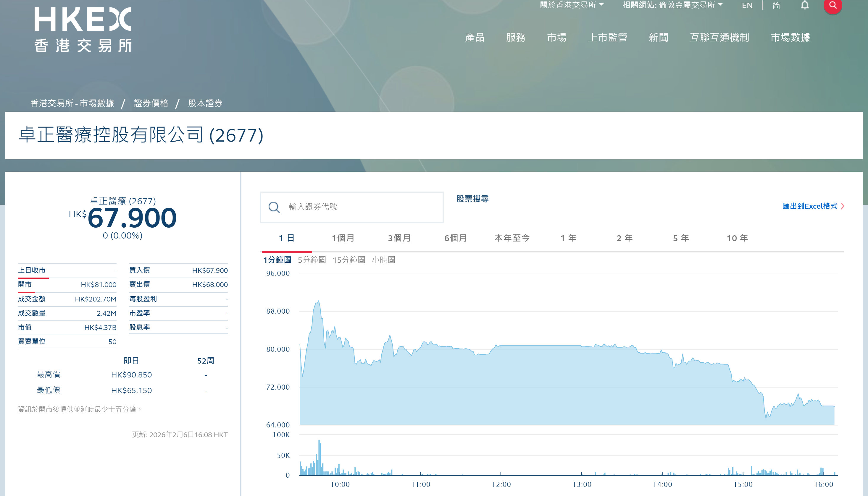
Task: Click the 每股盈利 label
Action: click(x=143, y=299)
